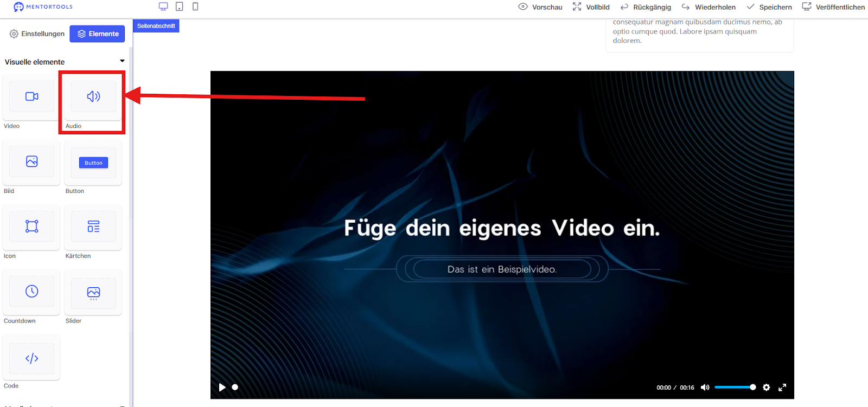Select the Seitenabschnitt label
This screenshot has height=407, width=868.
(156, 26)
